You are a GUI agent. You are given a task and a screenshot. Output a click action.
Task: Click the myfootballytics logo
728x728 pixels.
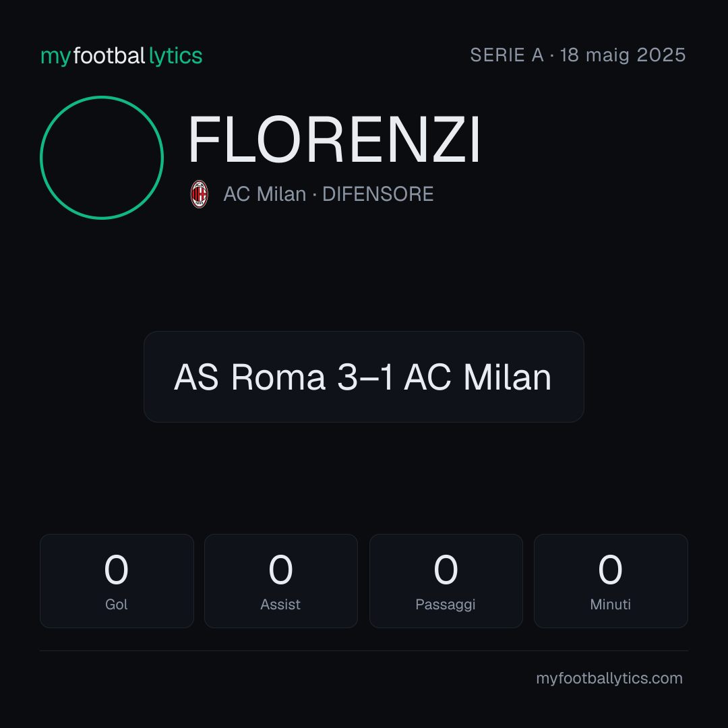121,56
